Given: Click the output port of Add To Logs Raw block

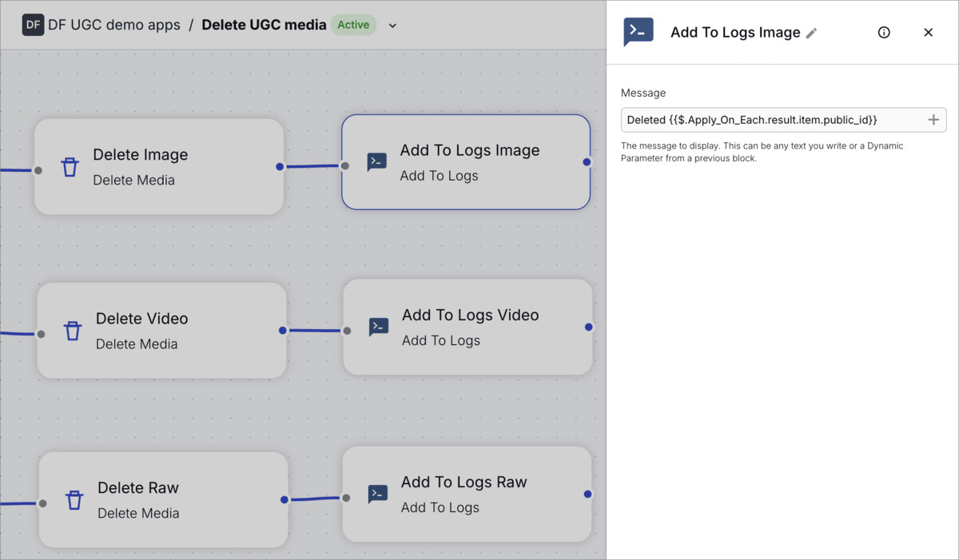Looking at the screenshot, I should (588, 494).
